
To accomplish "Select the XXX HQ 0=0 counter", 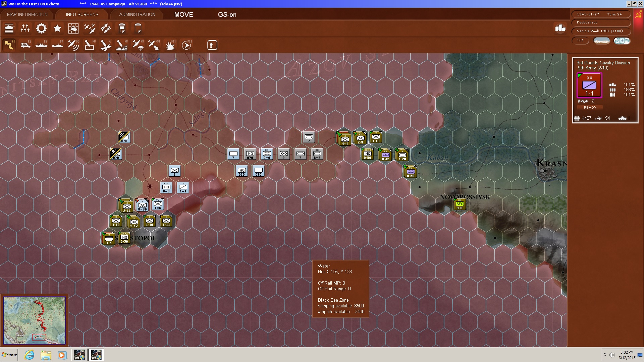I will coord(166,187).
